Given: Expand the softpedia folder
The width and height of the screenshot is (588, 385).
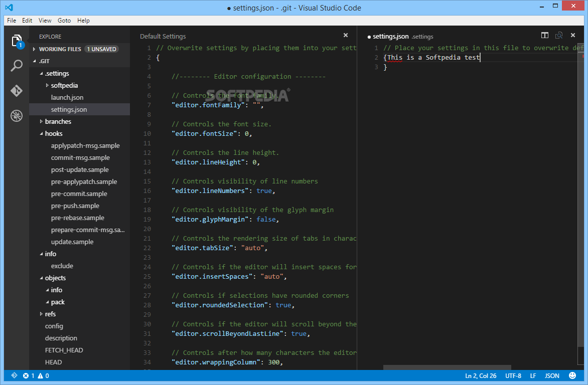Looking at the screenshot, I should tap(47, 86).
